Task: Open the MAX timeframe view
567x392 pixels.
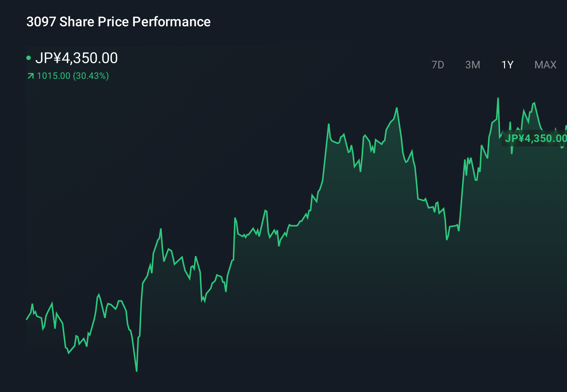Action: [545, 65]
